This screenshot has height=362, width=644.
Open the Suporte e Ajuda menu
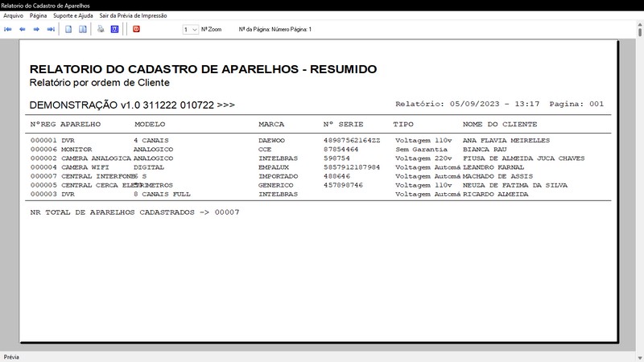pyautogui.click(x=73, y=15)
